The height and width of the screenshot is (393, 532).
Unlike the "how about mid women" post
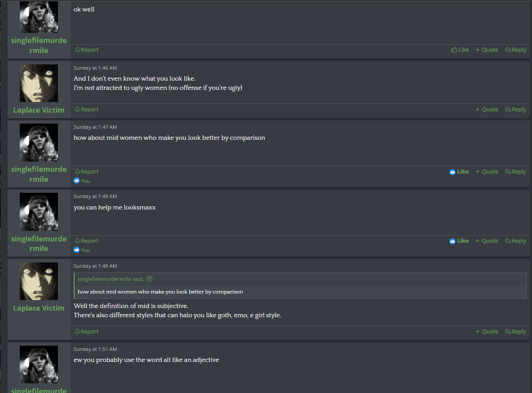click(x=459, y=172)
